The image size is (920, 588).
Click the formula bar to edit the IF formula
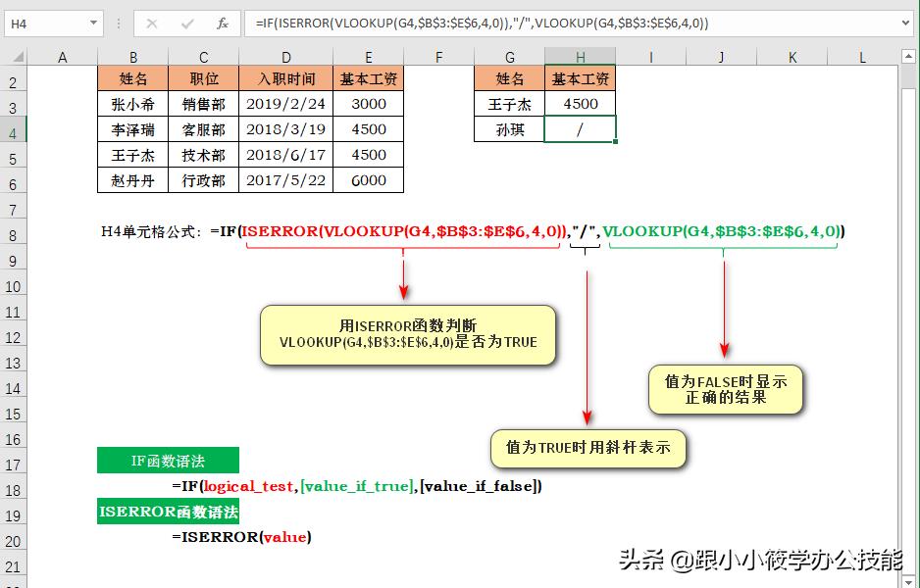coord(441,24)
